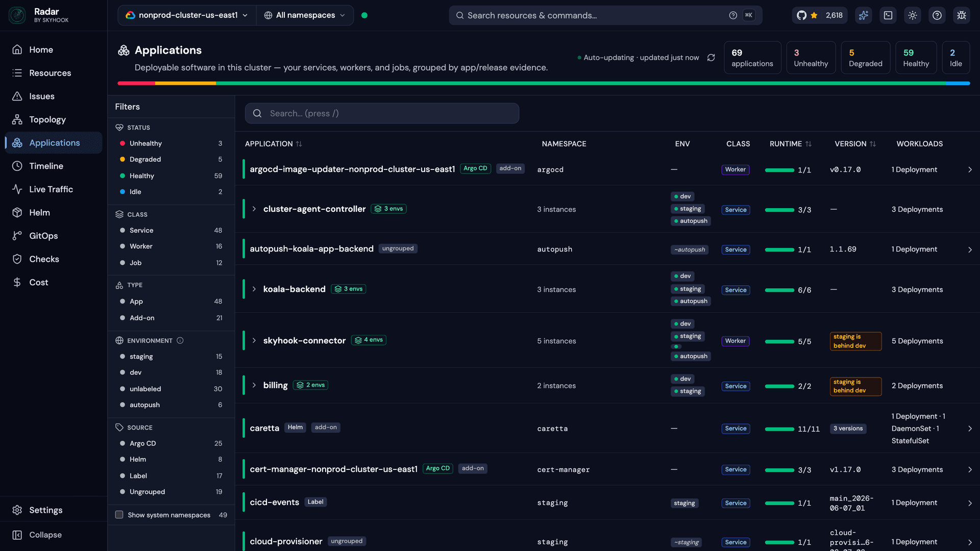Focus the Search resources & commands bar

pyautogui.click(x=605, y=15)
